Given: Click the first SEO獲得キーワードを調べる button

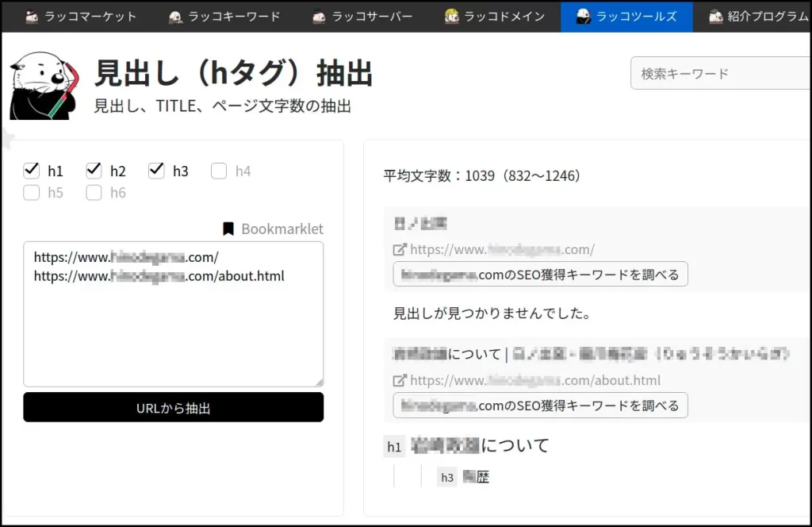Looking at the screenshot, I should 540,274.
